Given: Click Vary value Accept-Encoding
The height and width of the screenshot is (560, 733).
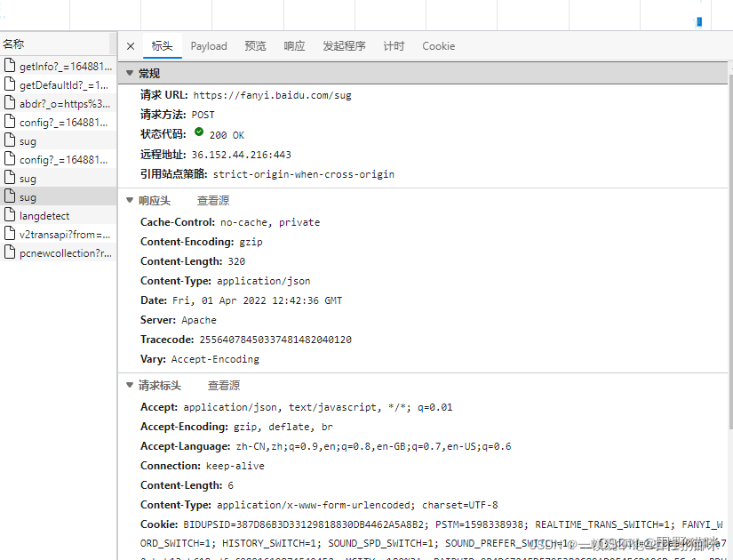Looking at the screenshot, I should pos(215,359).
